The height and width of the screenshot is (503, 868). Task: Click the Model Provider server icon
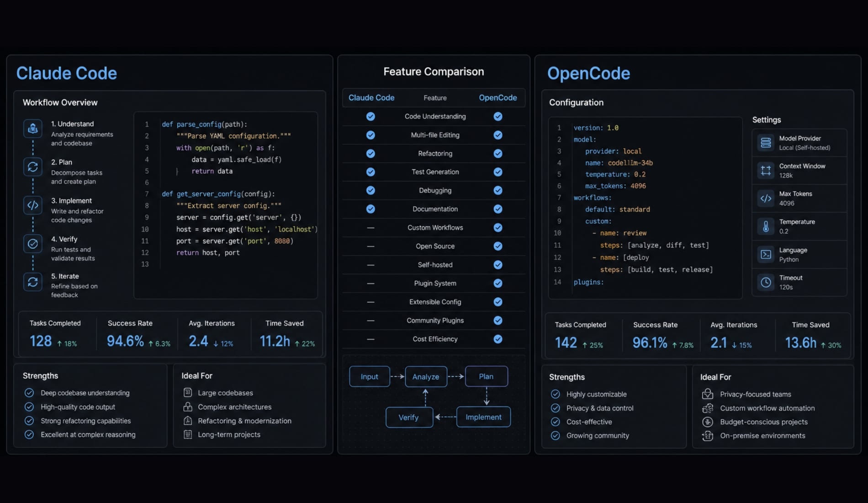(766, 143)
